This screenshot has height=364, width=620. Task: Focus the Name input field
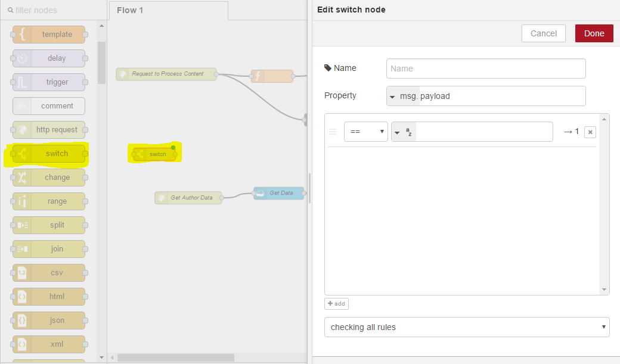tap(486, 69)
